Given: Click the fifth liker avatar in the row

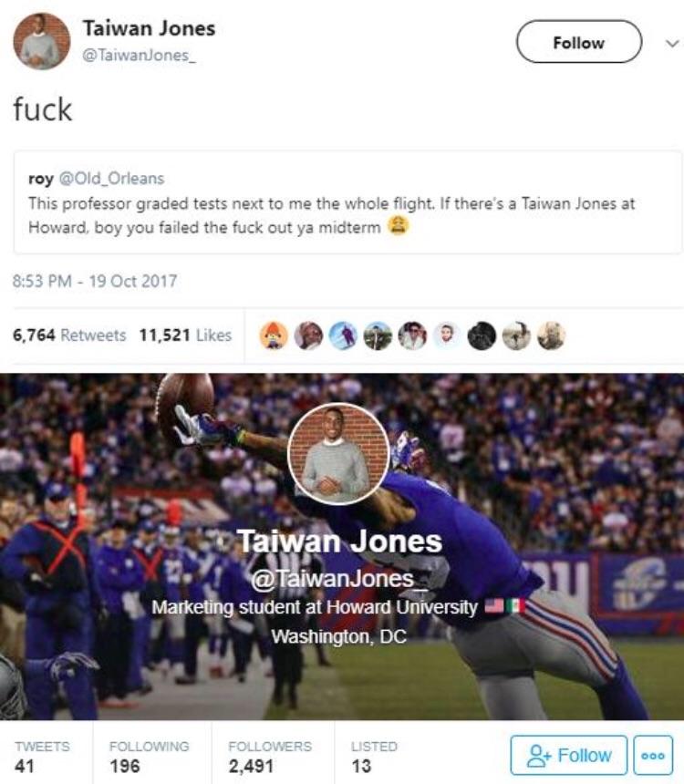Looking at the screenshot, I should click(412, 335).
